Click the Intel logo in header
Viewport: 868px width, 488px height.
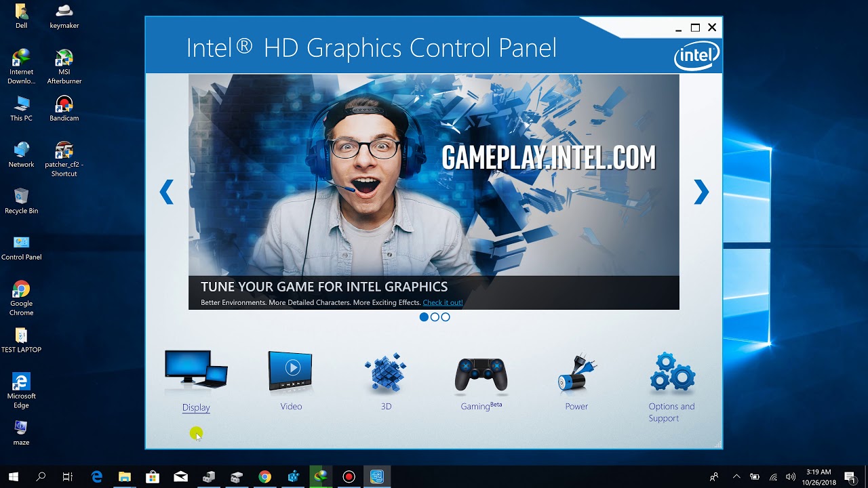click(x=696, y=57)
